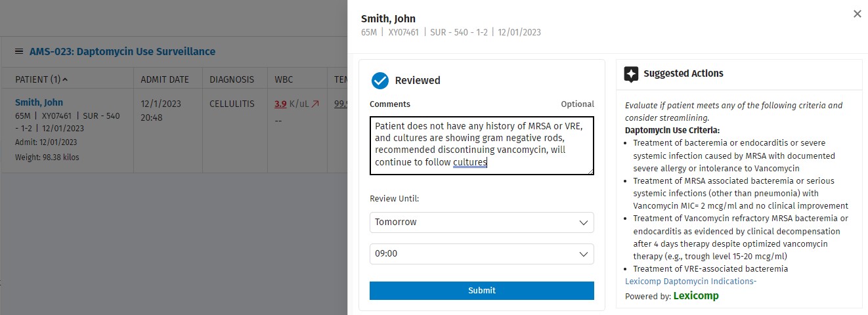Close the John Smith review panel
868x315 pixels.
[x=857, y=14]
